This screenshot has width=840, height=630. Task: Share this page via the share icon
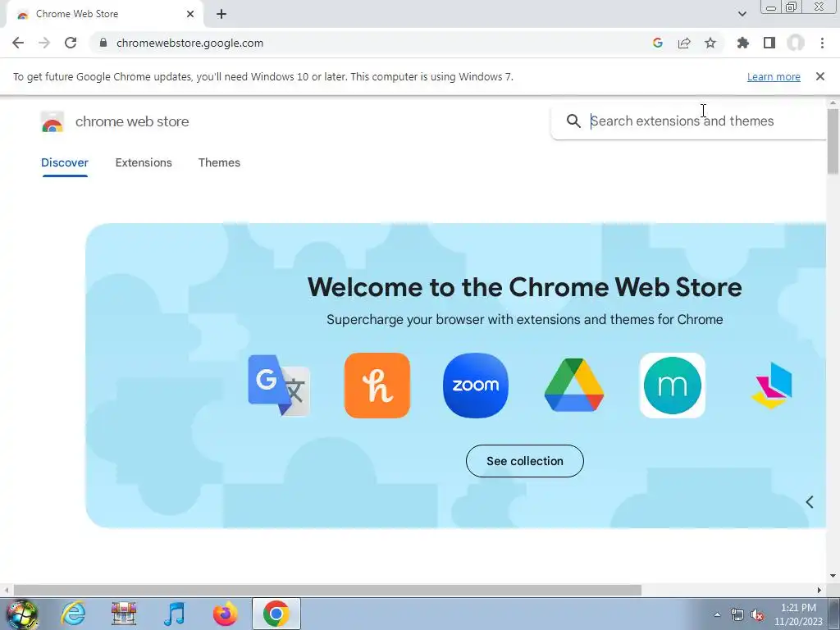[x=684, y=43]
